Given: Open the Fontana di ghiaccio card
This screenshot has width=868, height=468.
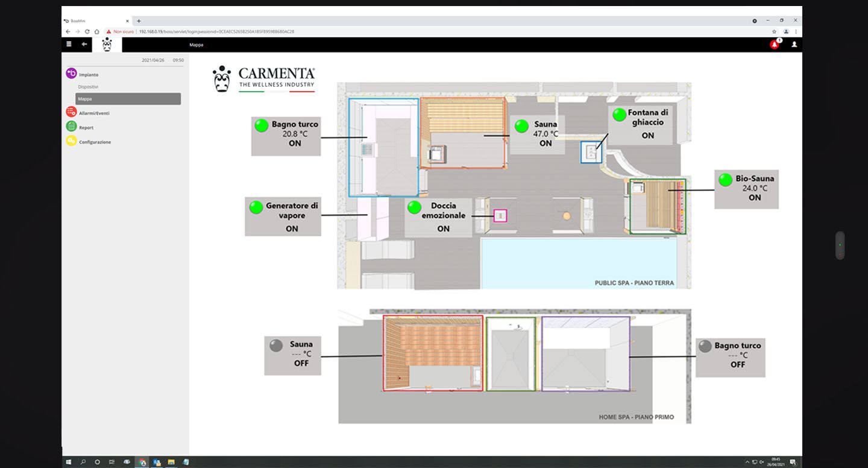Looking at the screenshot, I should coord(640,125).
